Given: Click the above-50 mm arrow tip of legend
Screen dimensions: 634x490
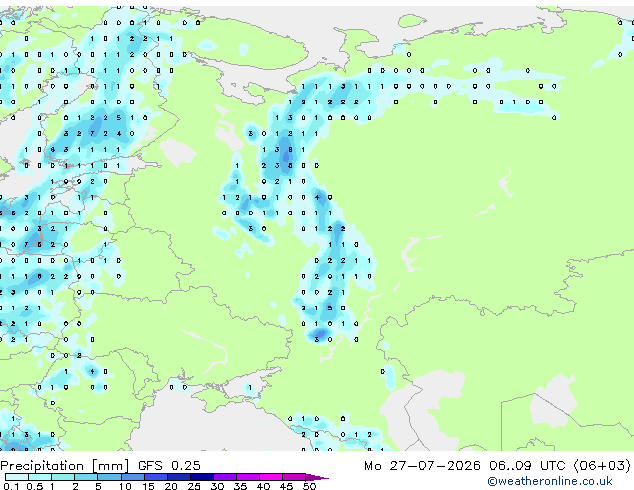Looking at the screenshot, I should (x=317, y=478).
